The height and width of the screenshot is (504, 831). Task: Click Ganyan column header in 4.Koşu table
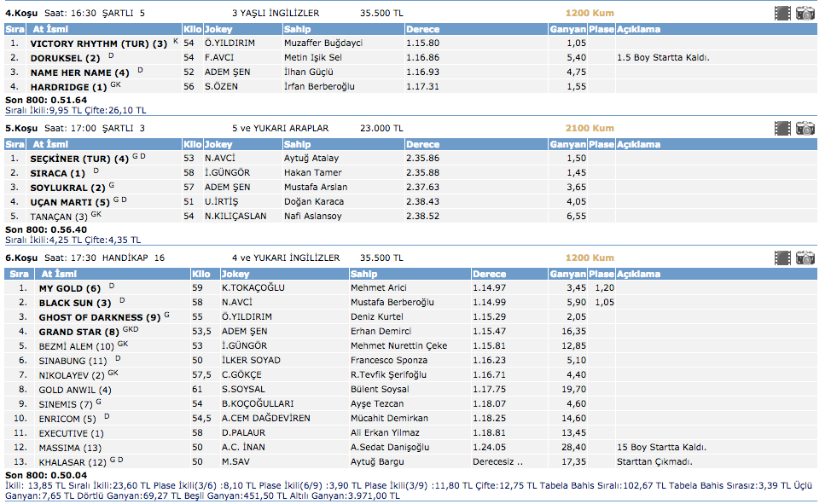(x=567, y=29)
